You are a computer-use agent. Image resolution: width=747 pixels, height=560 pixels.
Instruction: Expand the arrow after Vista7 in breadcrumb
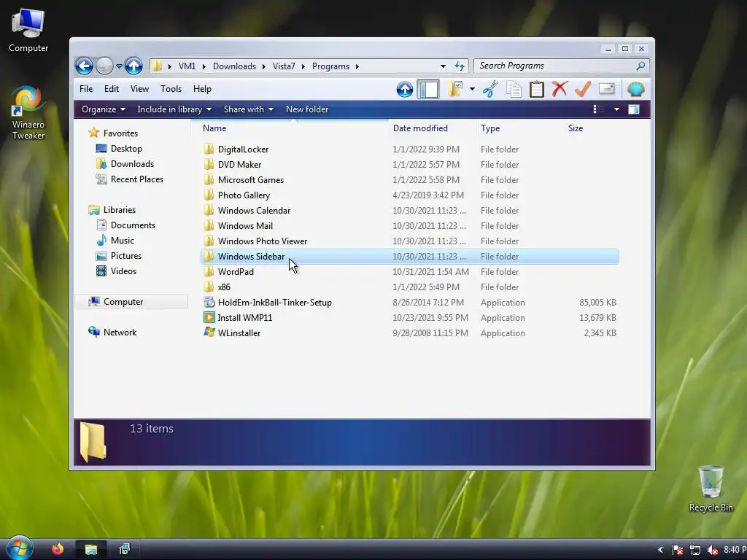(x=303, y=66)
